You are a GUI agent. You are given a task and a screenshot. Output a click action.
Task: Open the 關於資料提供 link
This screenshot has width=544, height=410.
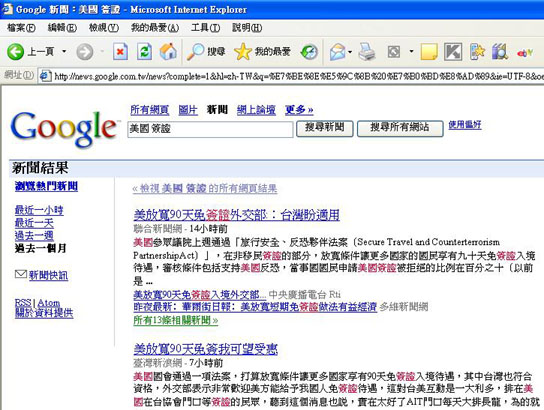(x=44, y=313)
